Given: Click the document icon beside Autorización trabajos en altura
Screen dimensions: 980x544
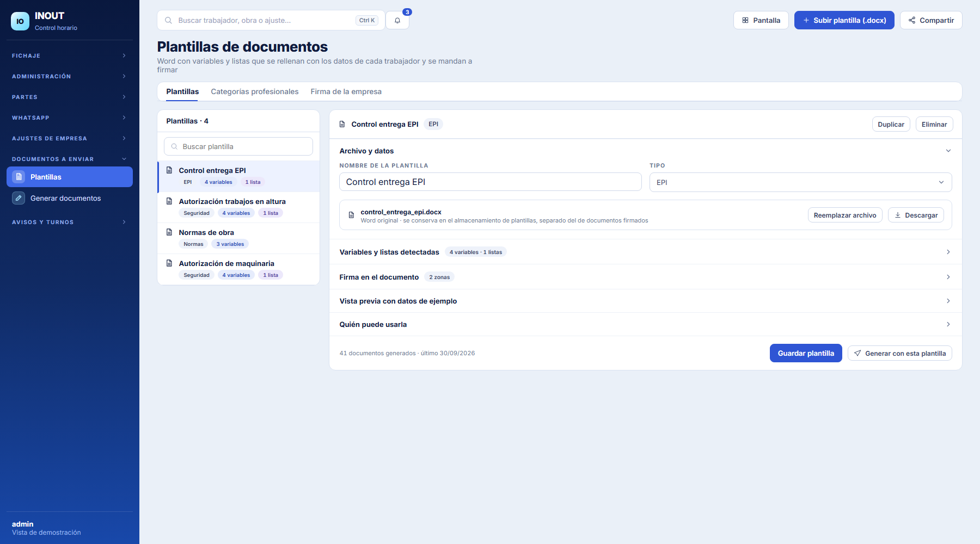Looking at the screenshot, I should (x=169, y=201).
